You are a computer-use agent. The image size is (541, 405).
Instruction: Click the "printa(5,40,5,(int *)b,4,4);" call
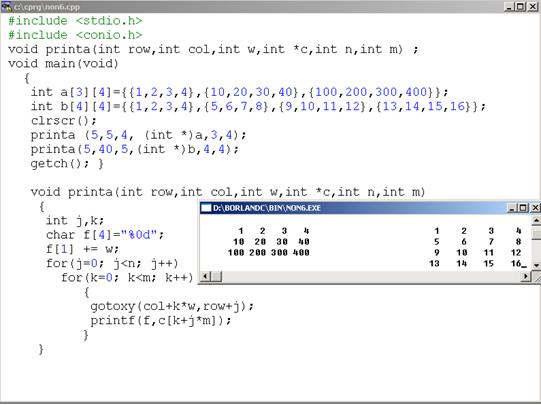tap(135, 149)
